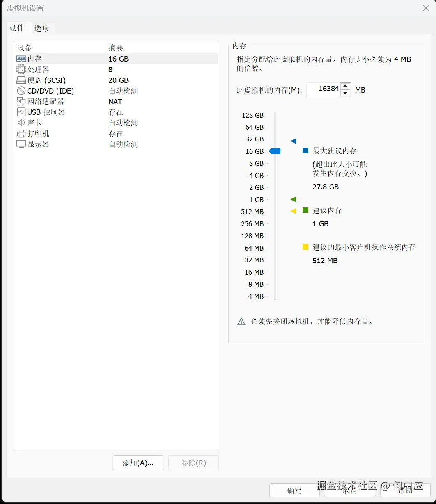The height and width of the screenshot is (504, 436).
Task: Confirm settings with the 确定 button
Action: click(294, 490)
